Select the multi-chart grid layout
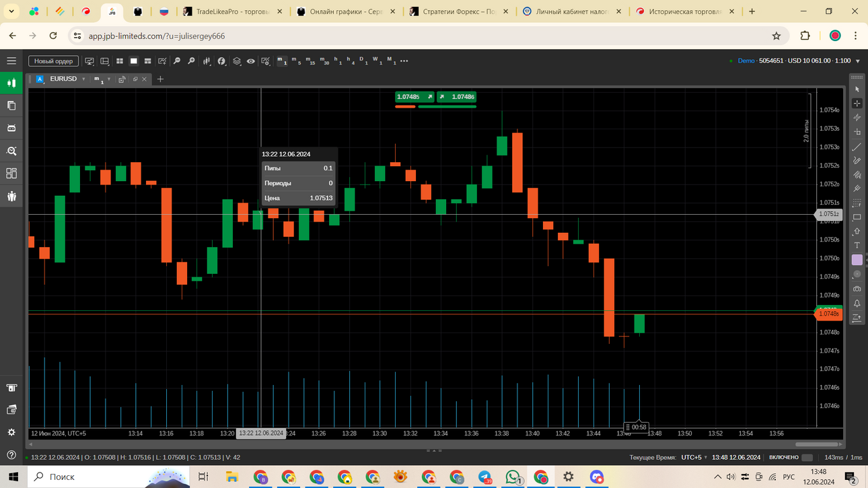868x488 pixels. (x=119, y=61)
